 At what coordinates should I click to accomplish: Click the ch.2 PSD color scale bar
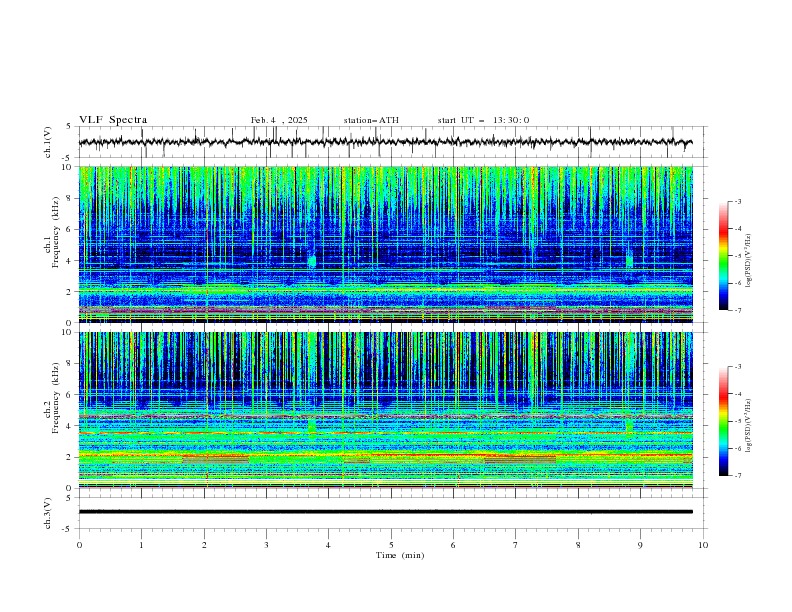[723, 421]
